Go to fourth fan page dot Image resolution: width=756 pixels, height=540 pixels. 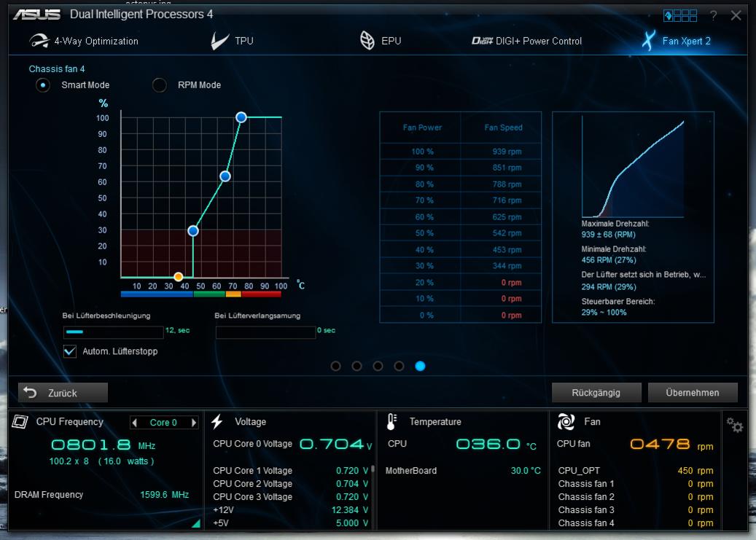pyautogui.click(x=399, y=366)
